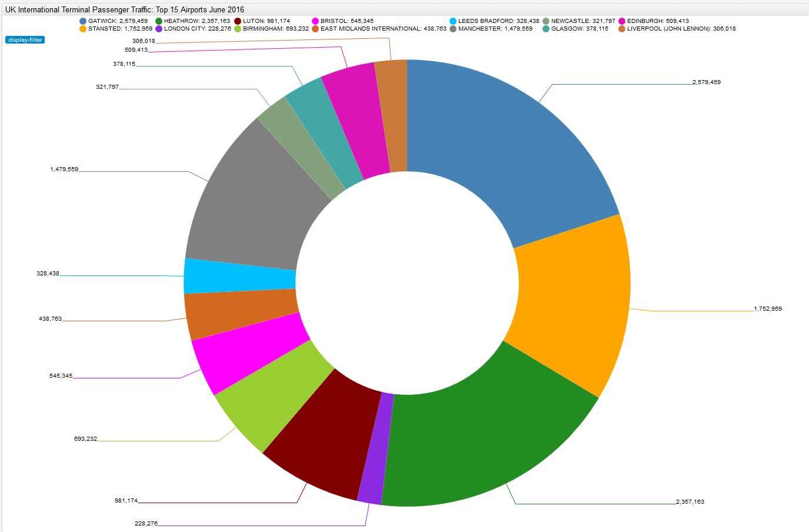The image size is (809, 532).
Task: Click the 1,752,959 slice label
Action: pos(768,309)
